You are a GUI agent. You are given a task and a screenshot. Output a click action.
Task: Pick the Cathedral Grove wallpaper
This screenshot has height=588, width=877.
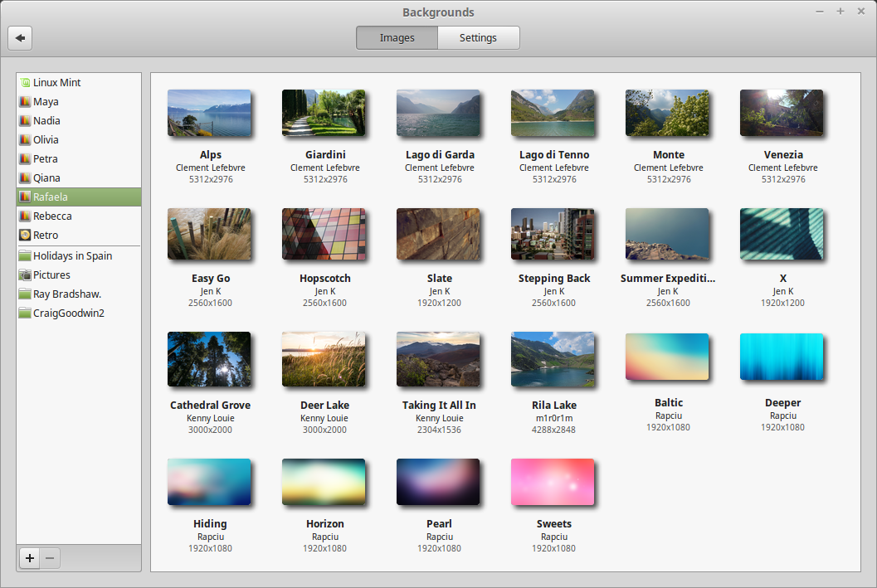coord(209,359)
